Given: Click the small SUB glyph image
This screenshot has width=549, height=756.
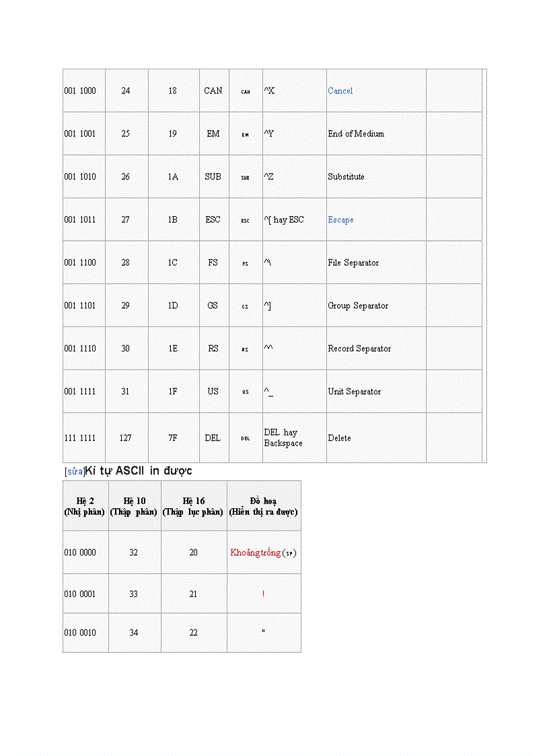Looking at the screenshot, I should [246, 178].
